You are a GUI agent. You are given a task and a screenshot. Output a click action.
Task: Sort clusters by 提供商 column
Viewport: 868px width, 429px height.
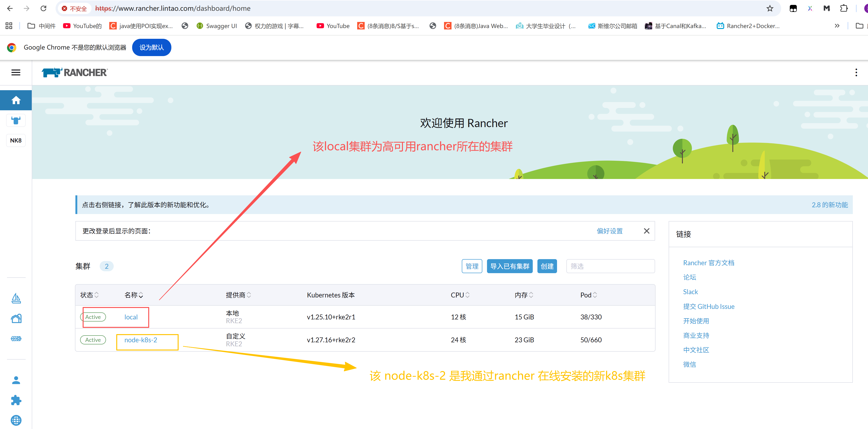238,295
